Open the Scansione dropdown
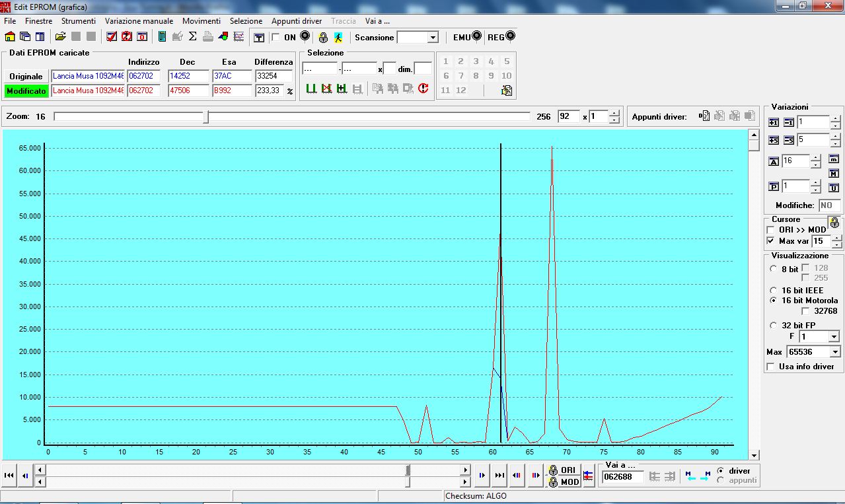Screen dimensions: 845x504 coord(433,38)
